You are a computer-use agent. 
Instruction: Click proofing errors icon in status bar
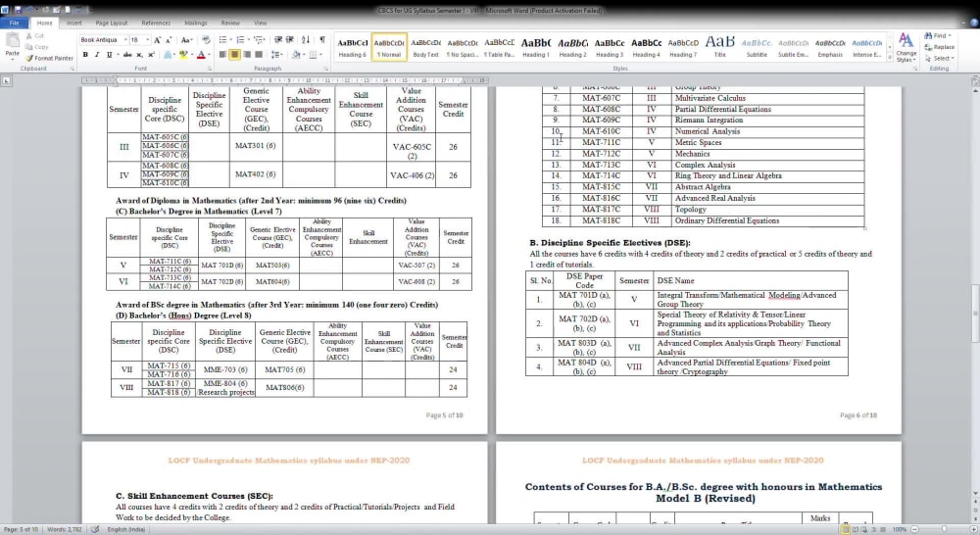95,529
